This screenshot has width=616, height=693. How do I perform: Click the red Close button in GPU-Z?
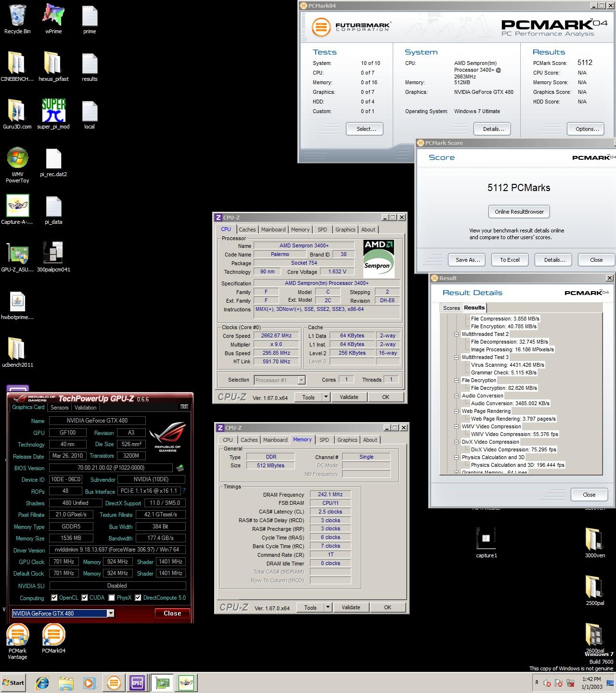pyautogui.click(x=172, y=613)
